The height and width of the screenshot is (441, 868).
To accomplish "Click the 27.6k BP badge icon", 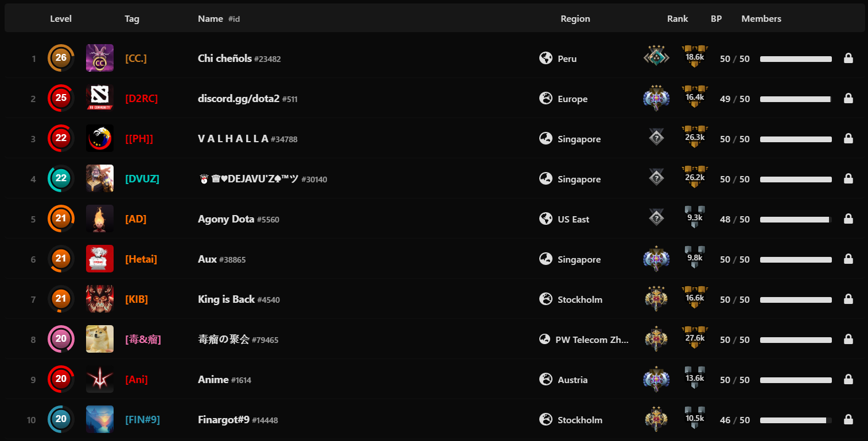I will pos(694,339).
